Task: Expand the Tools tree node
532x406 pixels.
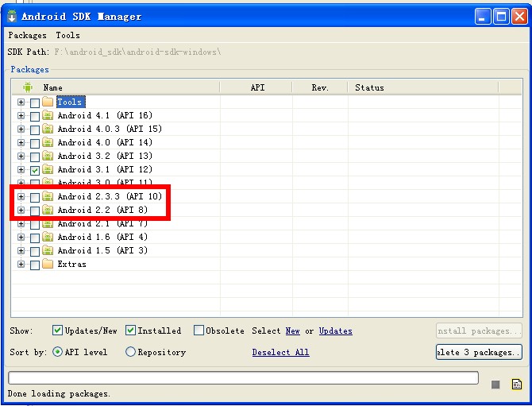Action: click(x=21, y=102)
